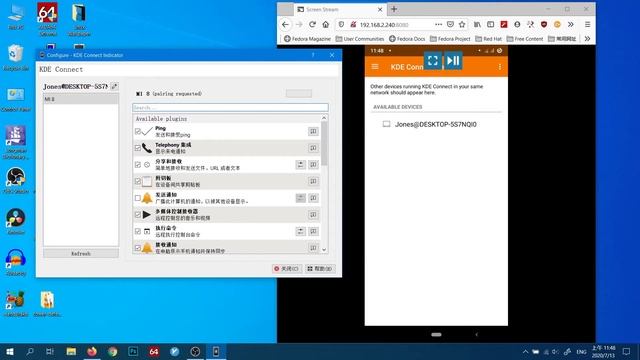Toggle the receive notifications plugin checkbox
Viewport: 640px width, 360px height.
click(138, 248)
